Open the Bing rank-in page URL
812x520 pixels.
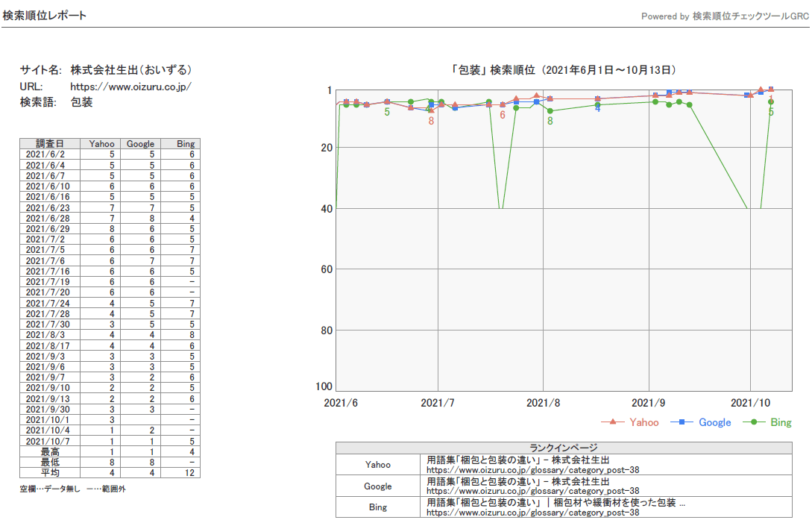coord(533,513)
